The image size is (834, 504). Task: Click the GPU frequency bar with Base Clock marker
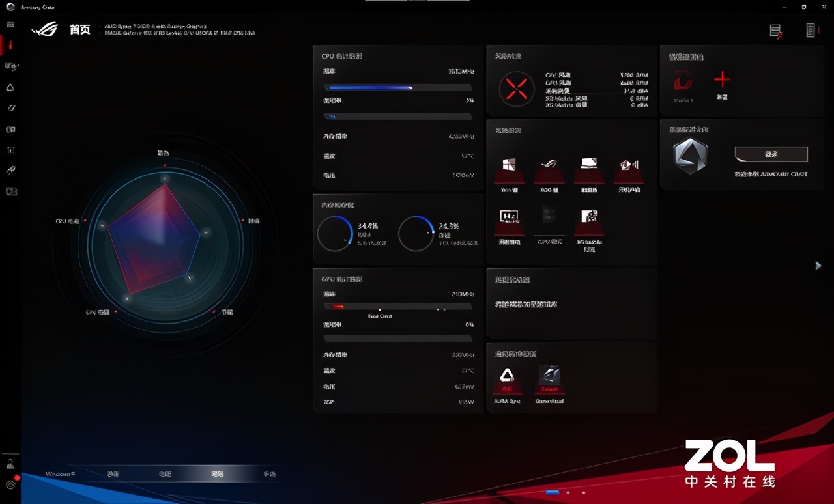pyautogui.click(x=398, y=307)
